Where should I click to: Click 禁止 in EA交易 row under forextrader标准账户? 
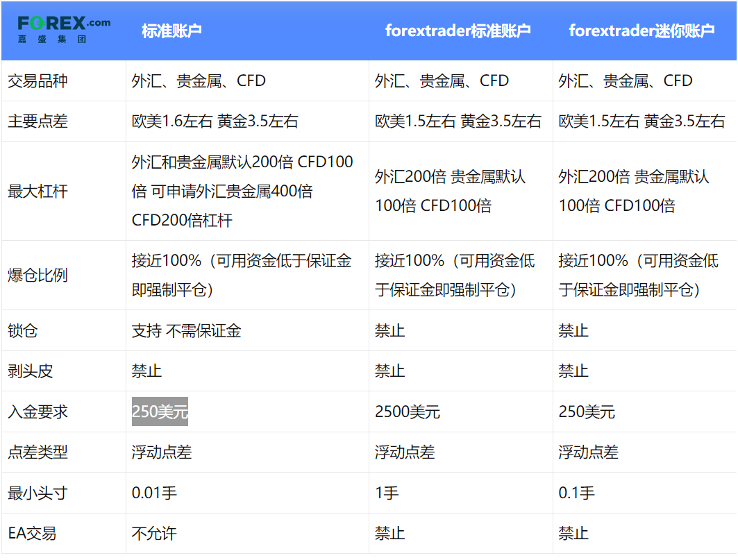[x=389, y=534]
